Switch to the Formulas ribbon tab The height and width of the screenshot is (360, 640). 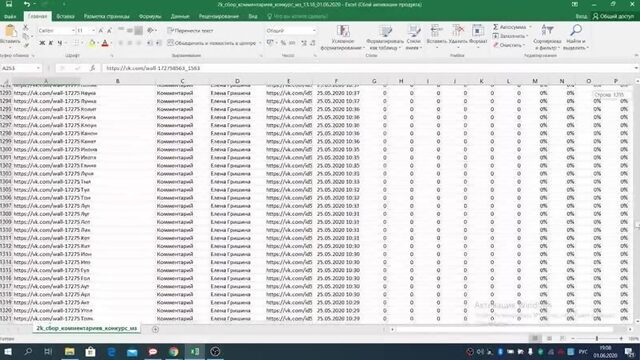pyautogui.click(x=150, y=16)
